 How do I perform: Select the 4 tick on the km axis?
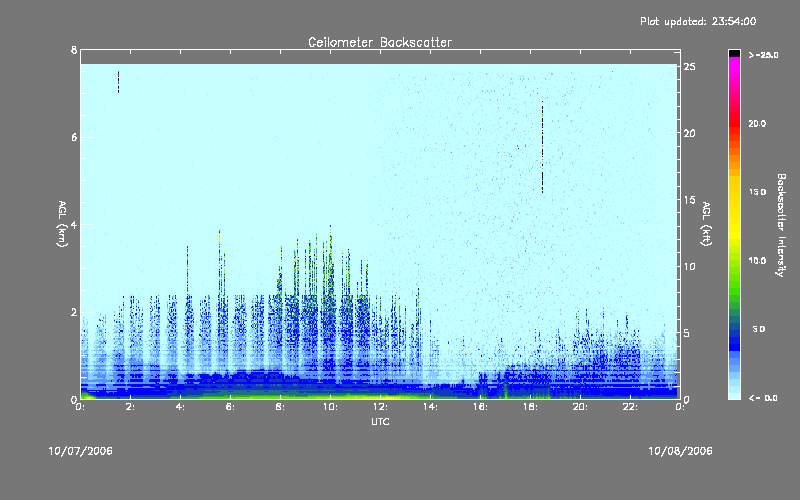[74, 224]
